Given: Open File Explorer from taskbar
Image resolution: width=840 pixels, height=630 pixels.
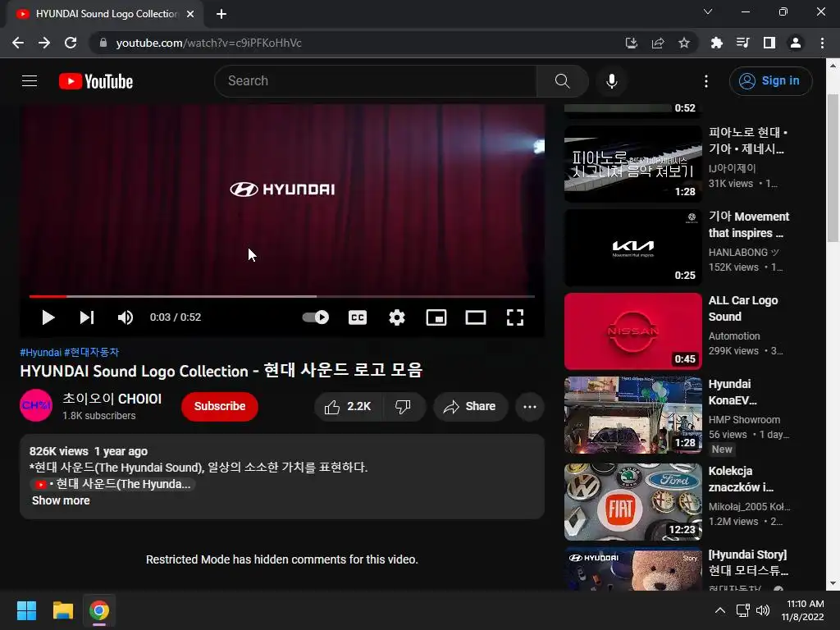Looking at the screenshot, I should (62, 610).
